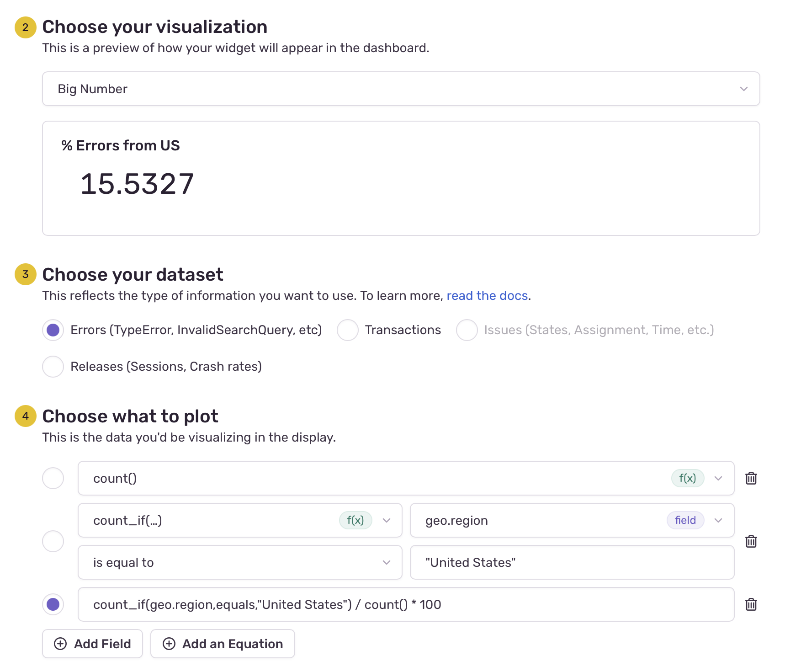This screenshot has height=672, width=785.
Task: Open the count_if function dropdown
Action: pos(387,520)
